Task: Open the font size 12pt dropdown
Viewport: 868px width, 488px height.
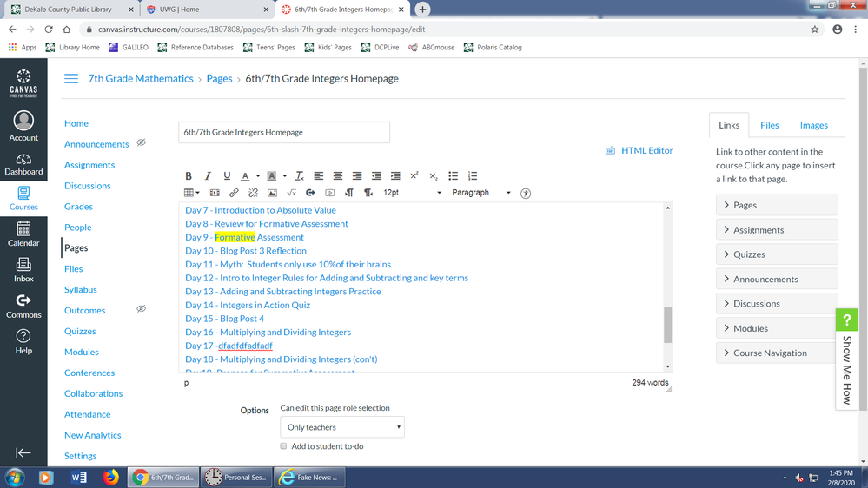Action: coord(412,193)
